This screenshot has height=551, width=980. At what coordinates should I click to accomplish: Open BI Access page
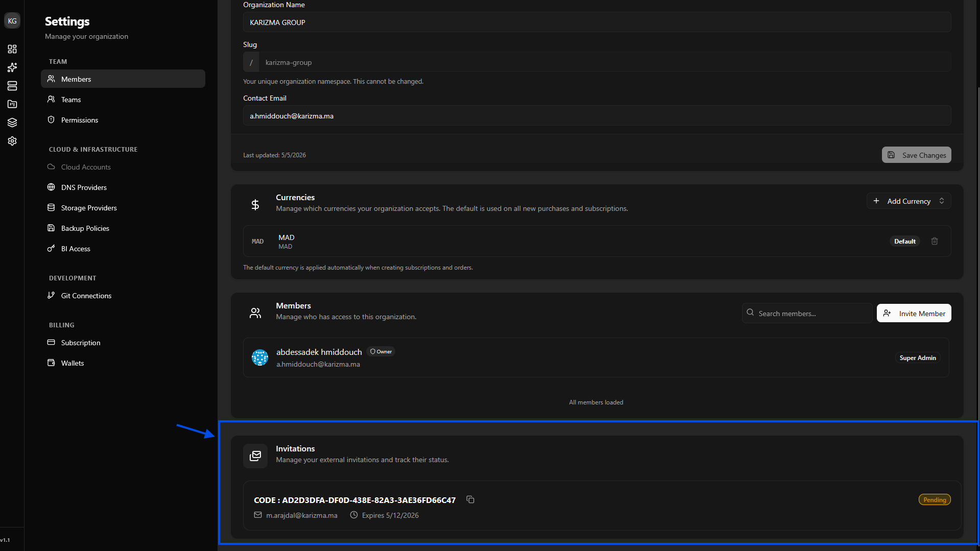click(123, 249)
